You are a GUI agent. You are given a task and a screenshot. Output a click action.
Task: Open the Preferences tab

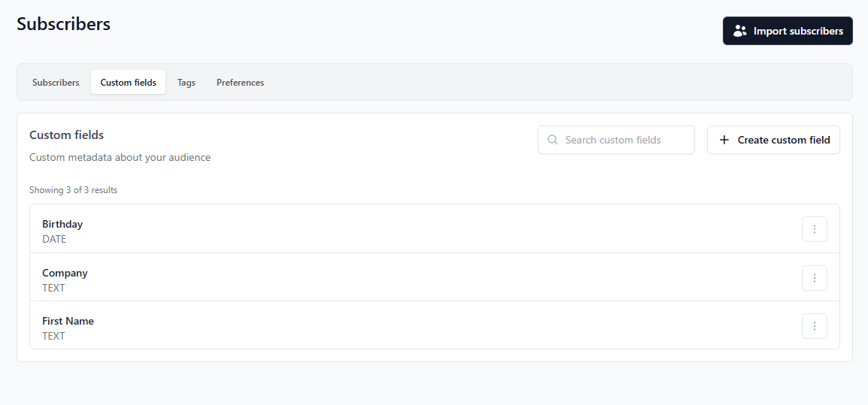tap(240, 83)
